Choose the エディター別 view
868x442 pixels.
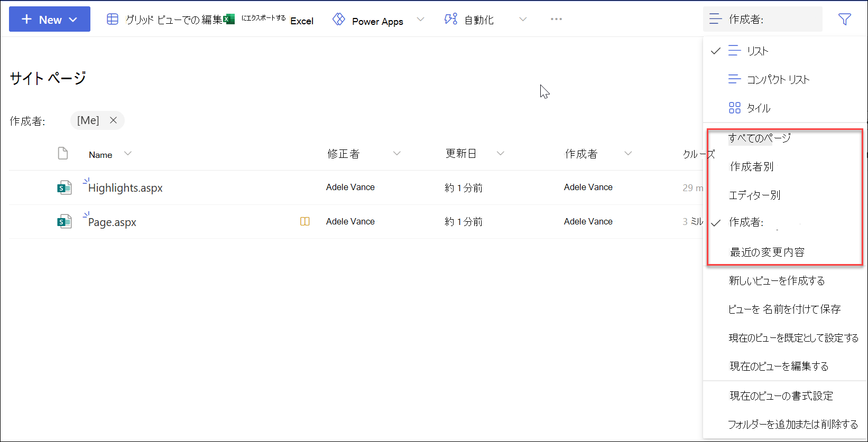(x=755, y=195)
